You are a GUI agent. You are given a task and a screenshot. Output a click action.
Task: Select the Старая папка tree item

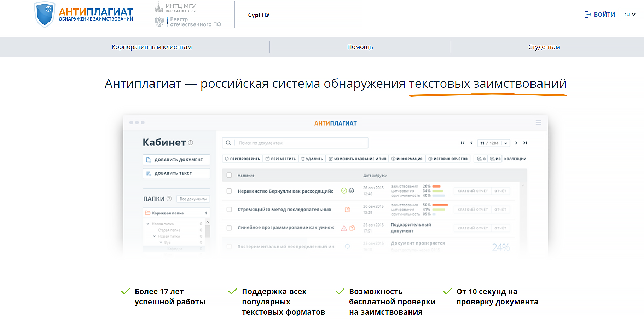[169, 230]
